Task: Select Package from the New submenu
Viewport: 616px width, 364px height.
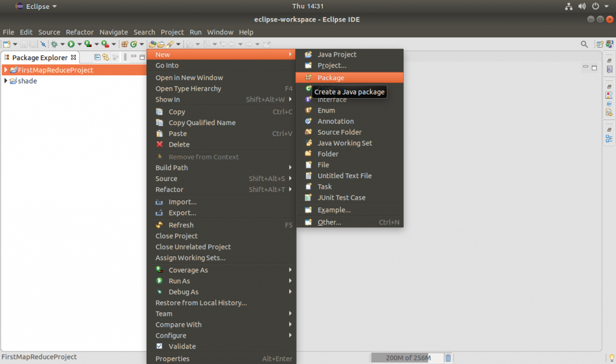Action: click(331, 78)
